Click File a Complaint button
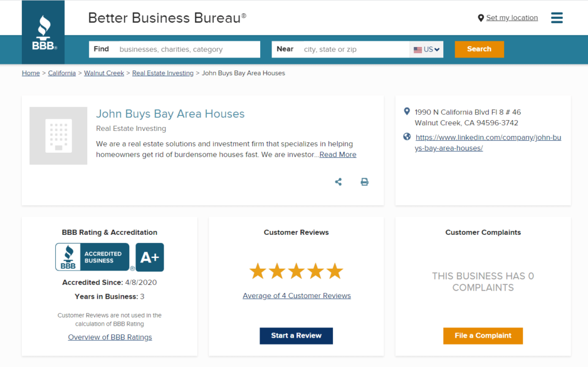This screenshot has width=588, height=367. [x=483, y=336]
